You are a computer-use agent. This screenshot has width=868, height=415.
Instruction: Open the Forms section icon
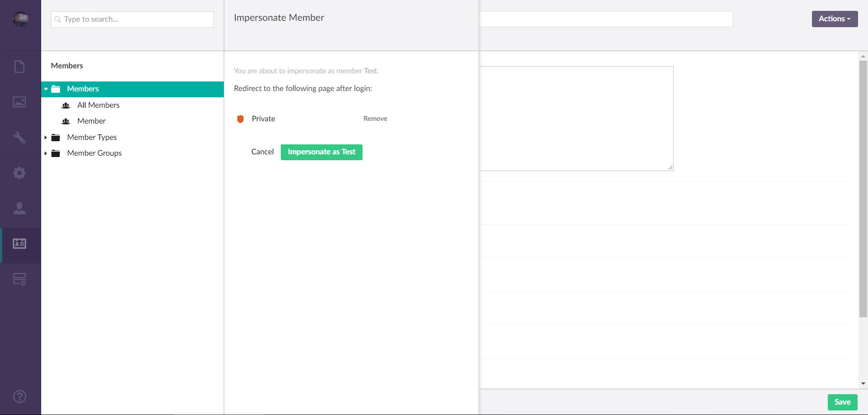19,279
